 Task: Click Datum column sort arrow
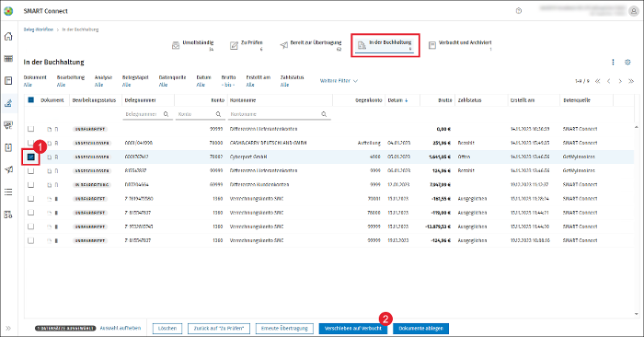[x=407, y=100]
